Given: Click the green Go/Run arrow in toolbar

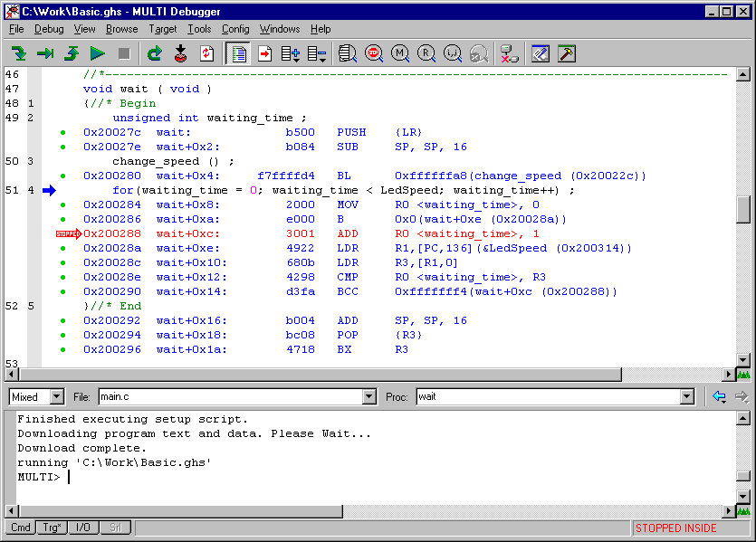Looking at the screenshot, I should tap(97, 53).
